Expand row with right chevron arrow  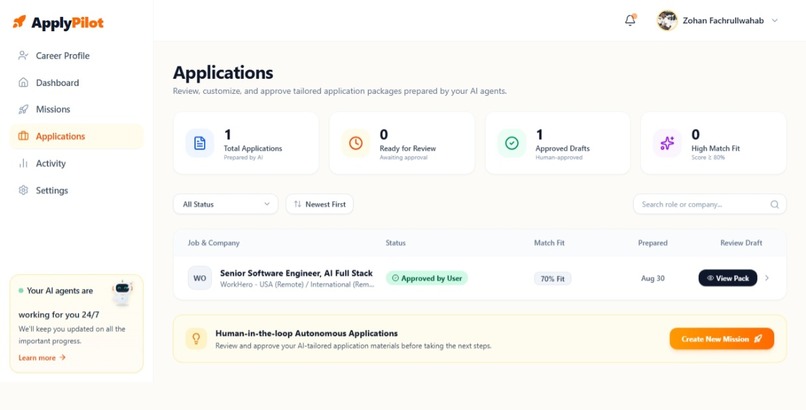(767, 278)
